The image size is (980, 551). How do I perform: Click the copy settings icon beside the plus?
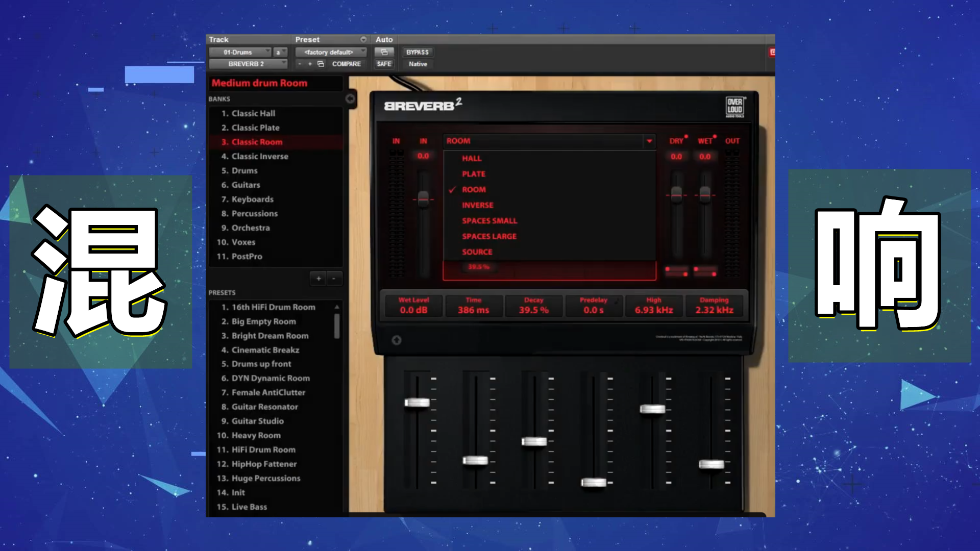(x=321, y=64)
